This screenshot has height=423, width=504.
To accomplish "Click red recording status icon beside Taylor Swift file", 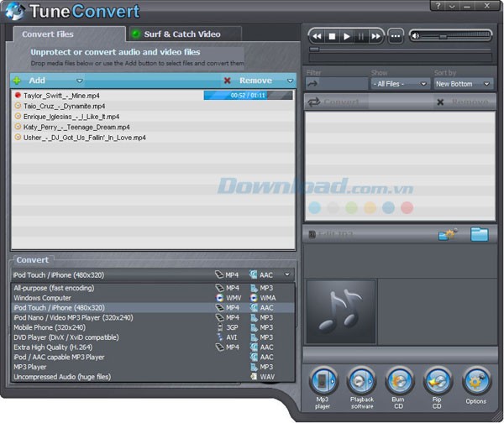I will pos(18,95).
